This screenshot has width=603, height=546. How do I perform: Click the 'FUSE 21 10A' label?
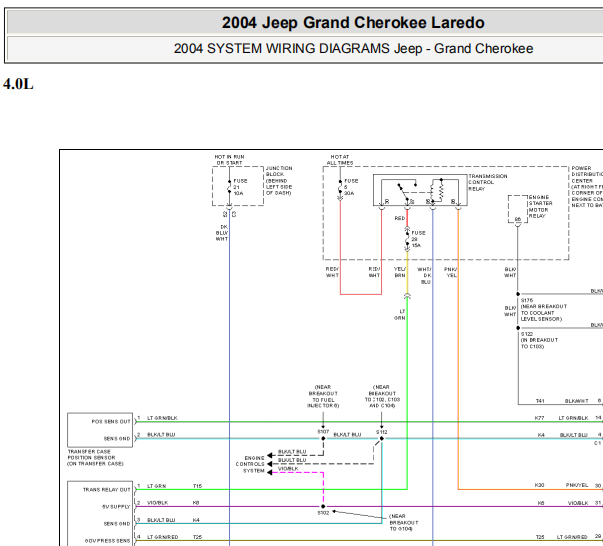pyautogui.click(x=240, y=187)
